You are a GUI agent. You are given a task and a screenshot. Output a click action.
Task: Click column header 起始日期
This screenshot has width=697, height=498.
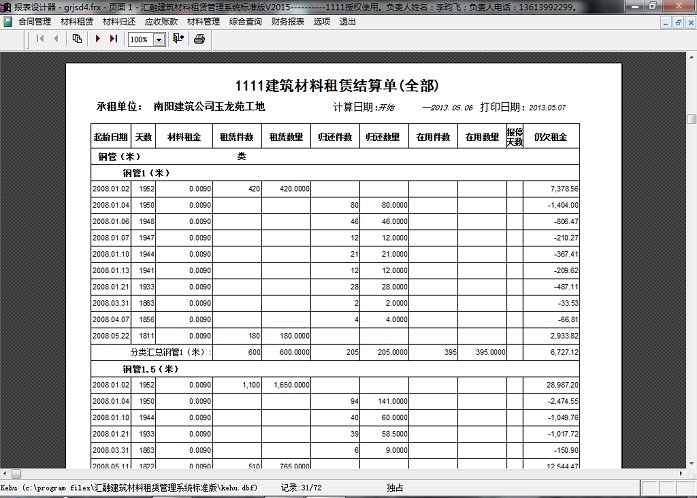point(111,137)
